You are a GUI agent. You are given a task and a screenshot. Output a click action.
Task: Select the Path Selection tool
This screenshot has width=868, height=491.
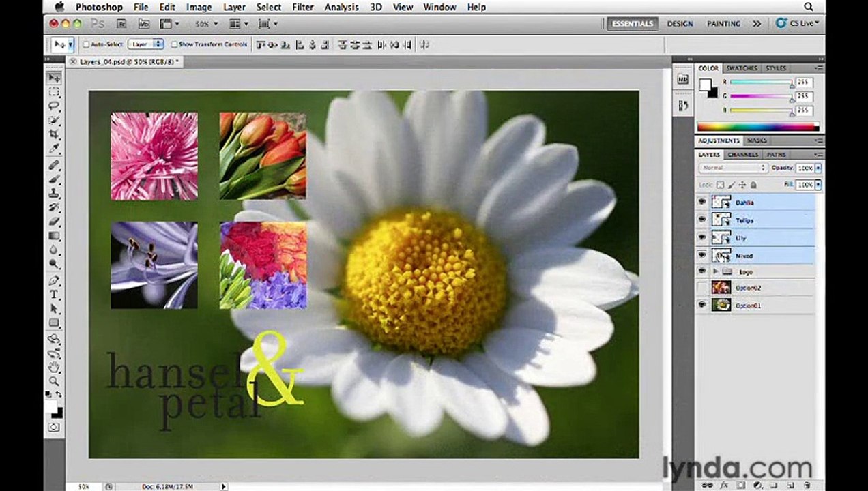tap(54, 309)
